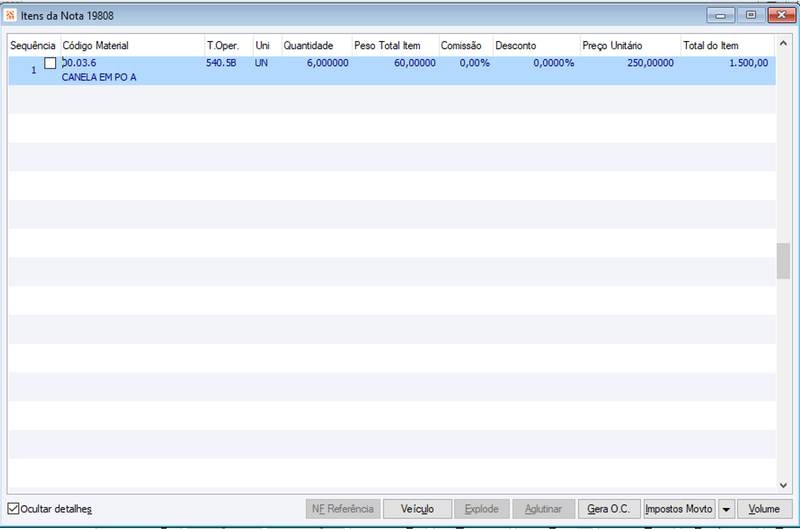Click the vertical scrollbar thumb
Viewport: 800px width, 529px height.
pyautogui.click(x=783, y=261)
